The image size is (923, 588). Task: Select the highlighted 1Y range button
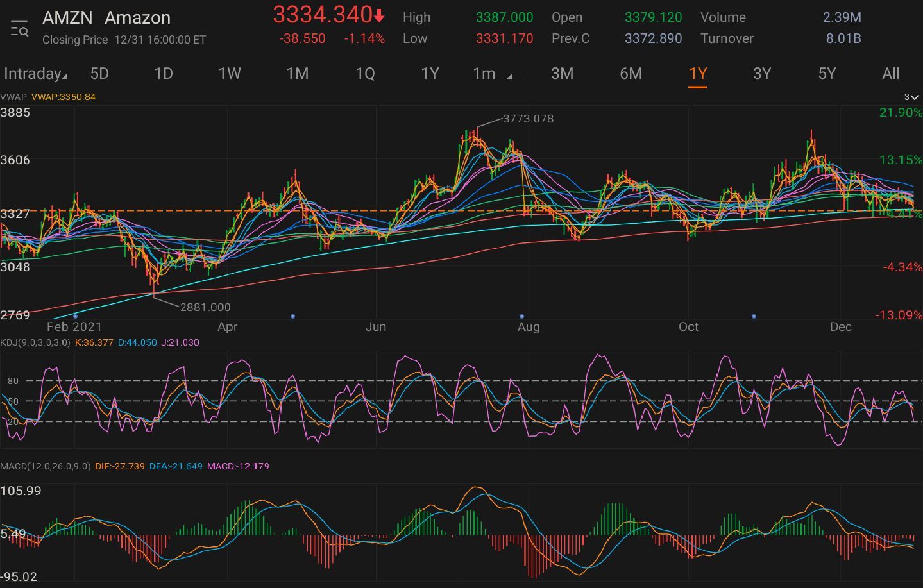click(698, 73)
